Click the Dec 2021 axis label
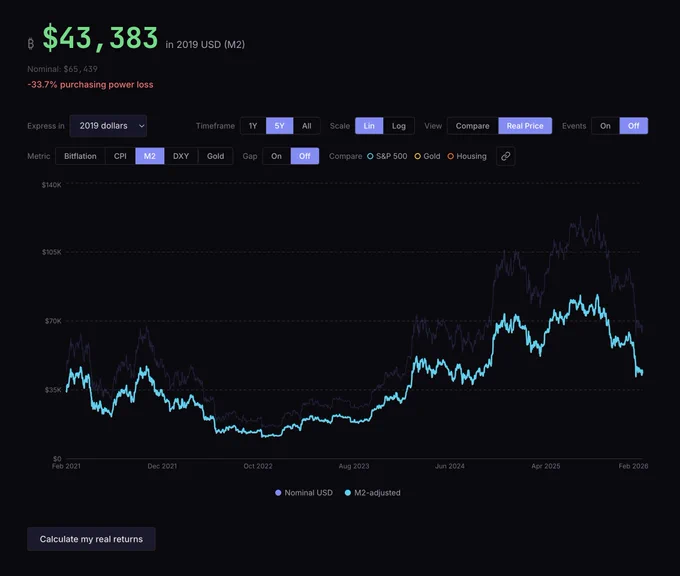This screenshot has height=576, width=680. (162, 466)
